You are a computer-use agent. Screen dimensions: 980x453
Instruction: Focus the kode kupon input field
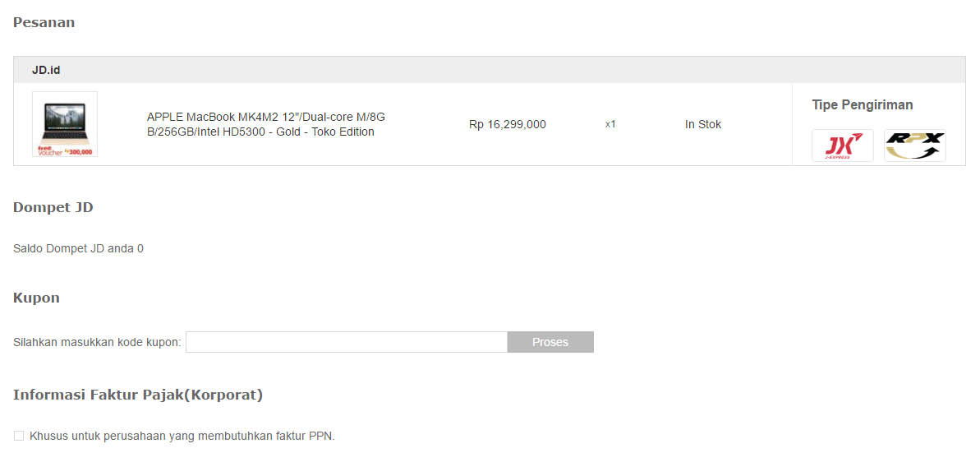coord(347,342)
